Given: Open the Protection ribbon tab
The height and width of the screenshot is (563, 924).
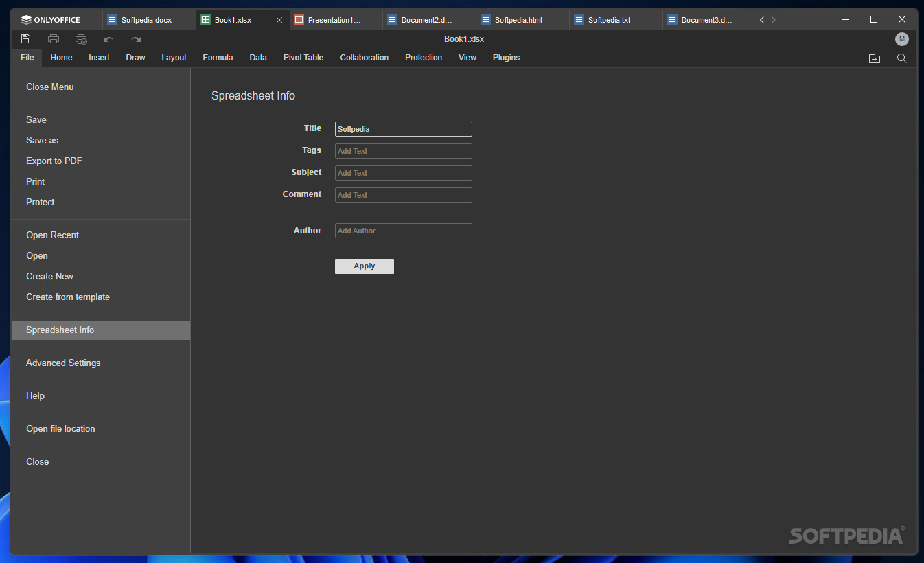Looking at the screenshot, I should coord(424,58).
